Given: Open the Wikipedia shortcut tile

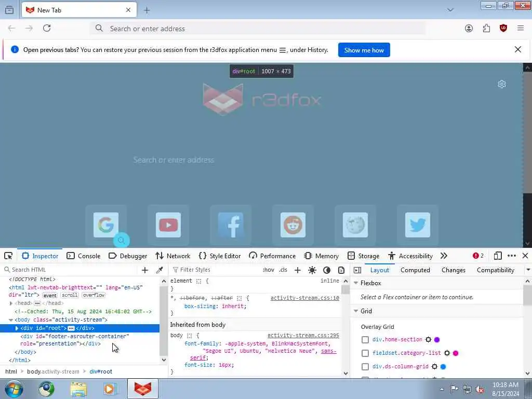Looking at the screenshot, I should pos(355,225).
